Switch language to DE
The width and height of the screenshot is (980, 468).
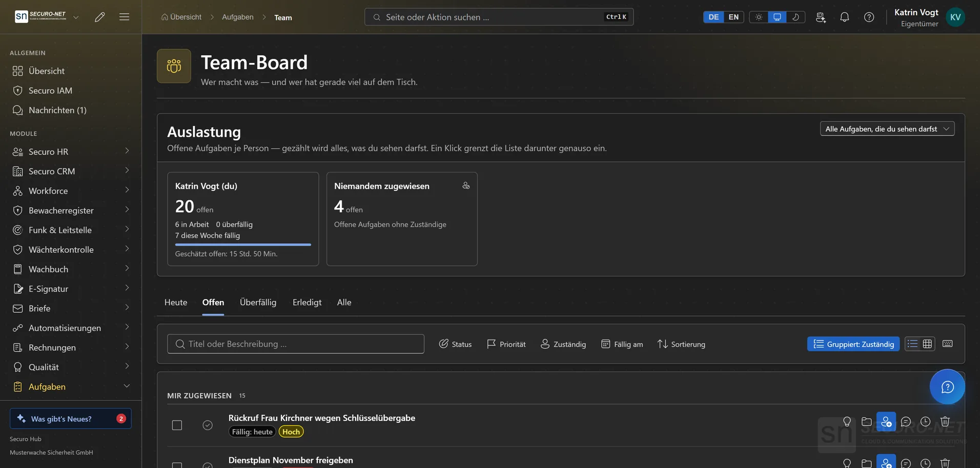[x=713, y=17]
